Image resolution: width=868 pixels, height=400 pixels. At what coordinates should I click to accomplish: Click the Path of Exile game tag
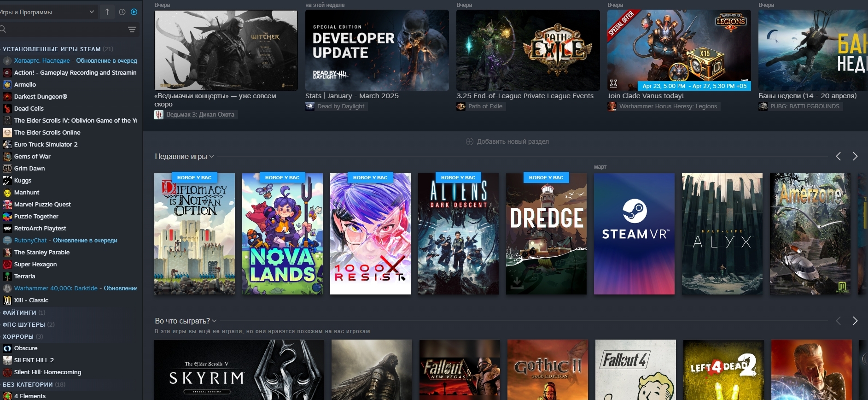pyautogui.click(x=481, y=106)
